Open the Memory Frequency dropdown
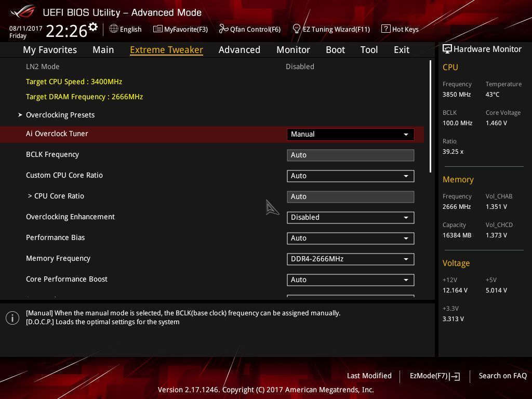Image resolution: width=532 pixels, height=399 pixels. [351, 259]
